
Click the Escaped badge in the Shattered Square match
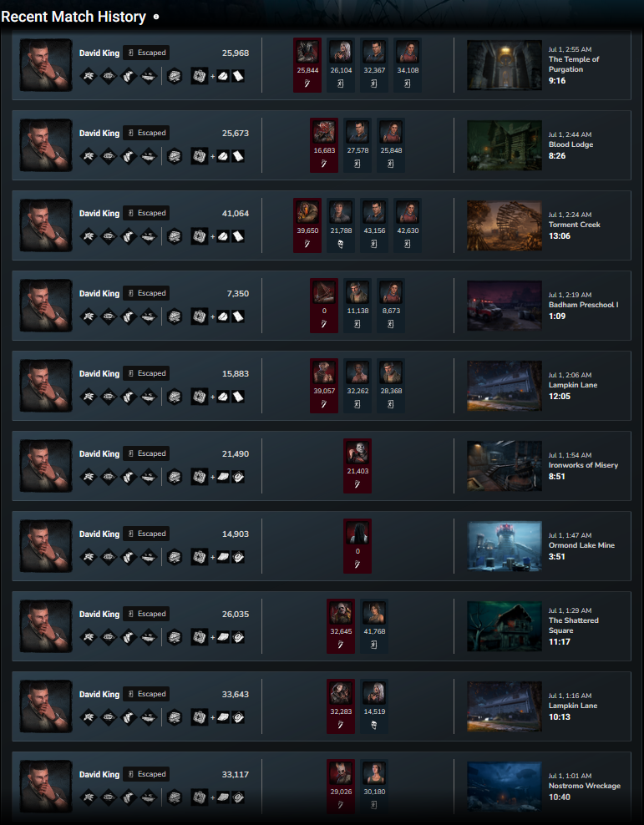point(146,614)
